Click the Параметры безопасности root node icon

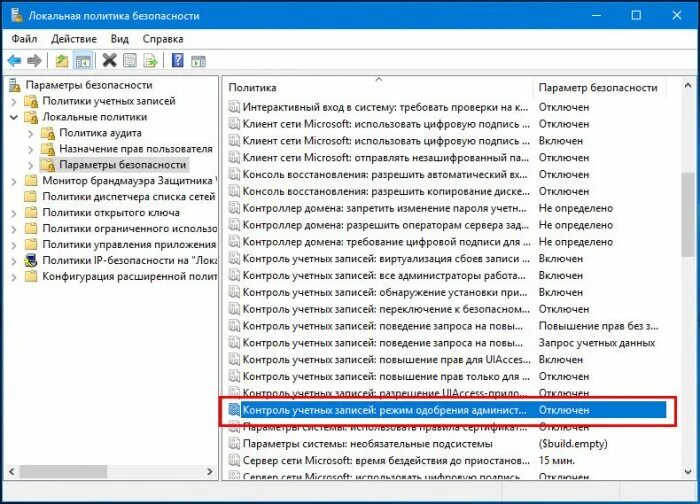point(15,85)
